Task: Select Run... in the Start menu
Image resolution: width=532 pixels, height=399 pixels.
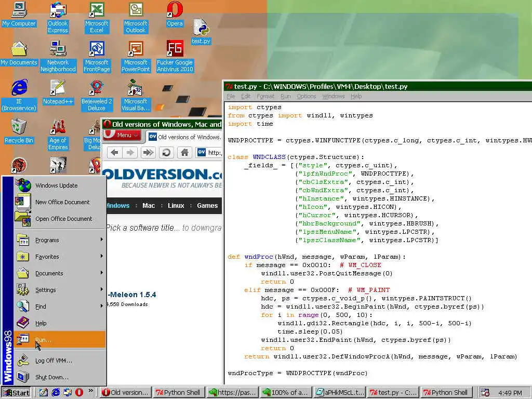Action: (60, 340)
